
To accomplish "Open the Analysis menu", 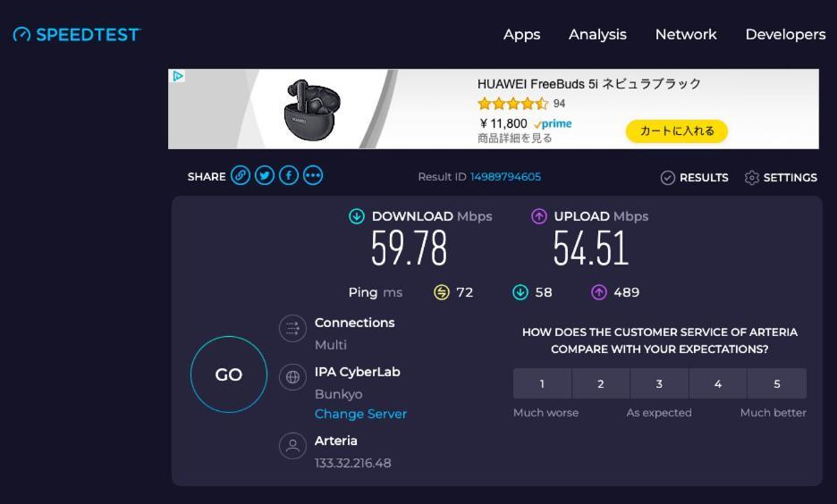I will tap(597, 35).
